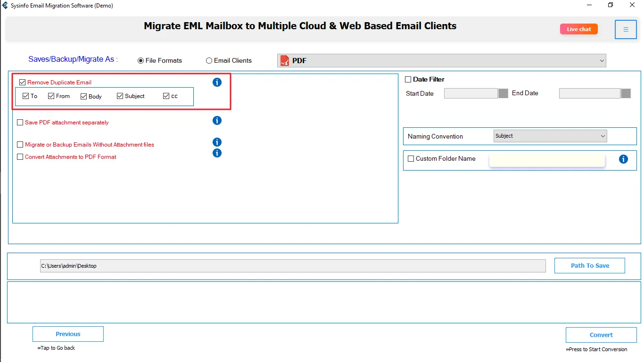The image size is (644, 362).
Task: Toggle the cc duplicate filter checkbox
Action: tap(166, 96)
